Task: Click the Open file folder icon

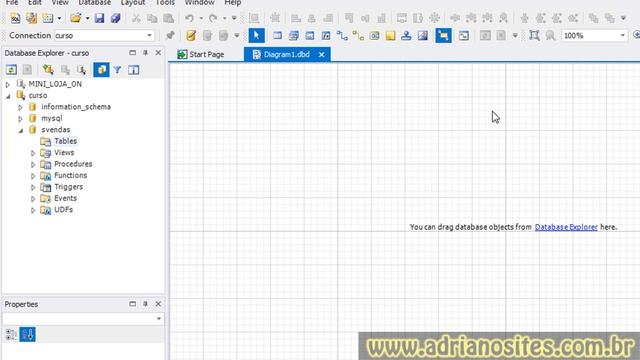Action: tap(75, 18)
